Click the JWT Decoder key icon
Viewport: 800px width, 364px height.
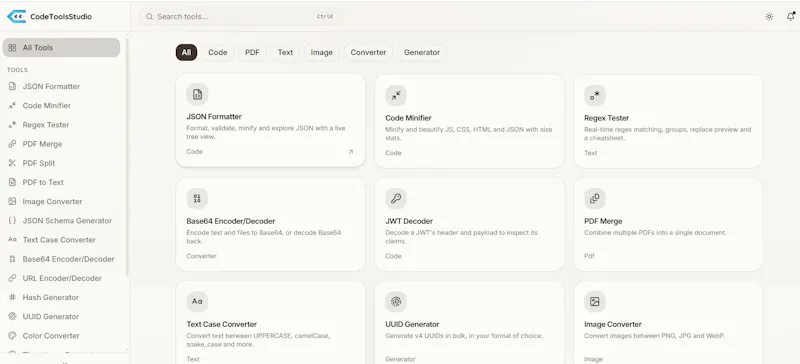click(396, 199)
